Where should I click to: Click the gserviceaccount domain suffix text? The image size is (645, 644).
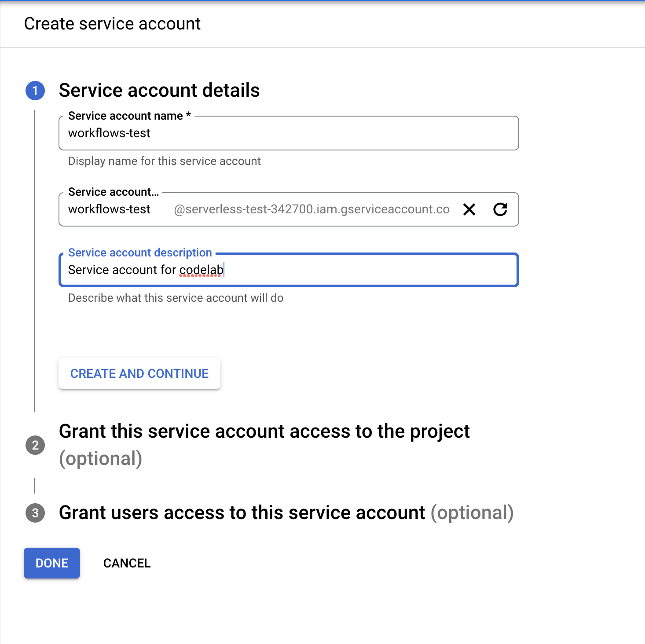(312, 210)
